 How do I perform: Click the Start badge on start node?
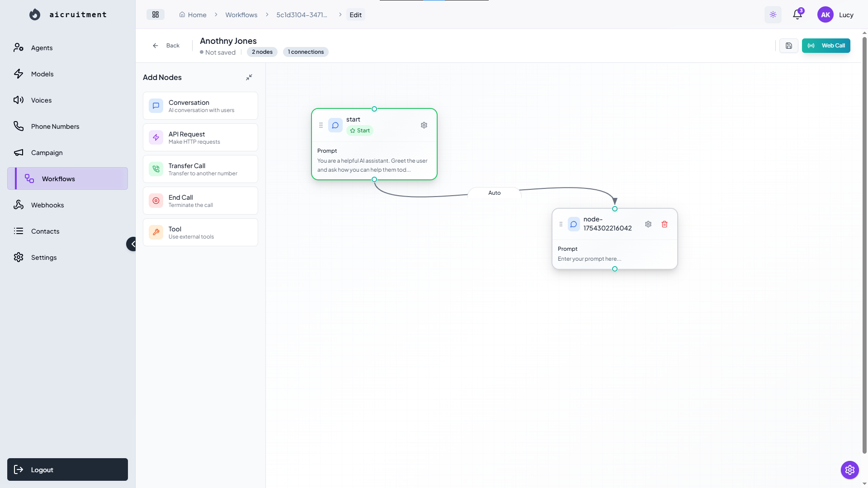click(360, 131)
